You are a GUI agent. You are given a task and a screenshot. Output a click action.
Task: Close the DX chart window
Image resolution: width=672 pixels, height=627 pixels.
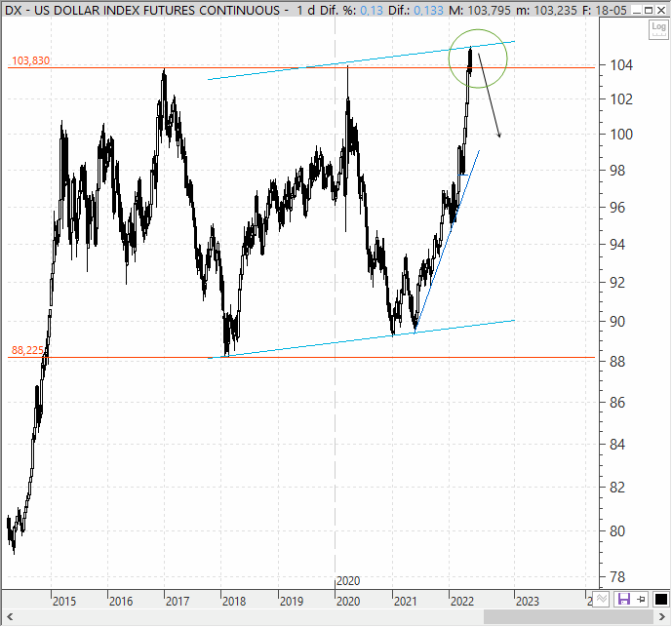661,10
